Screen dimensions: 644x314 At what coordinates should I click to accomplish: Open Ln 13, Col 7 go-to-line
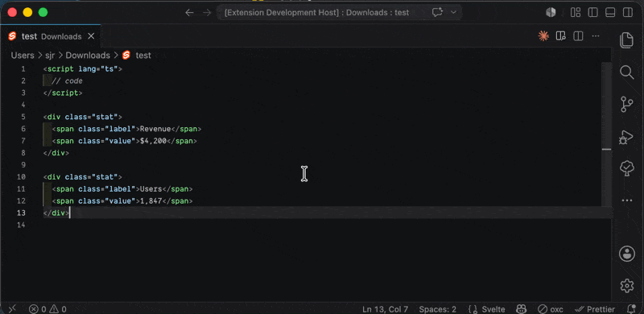pyautogui.click(x=386, y=309)
